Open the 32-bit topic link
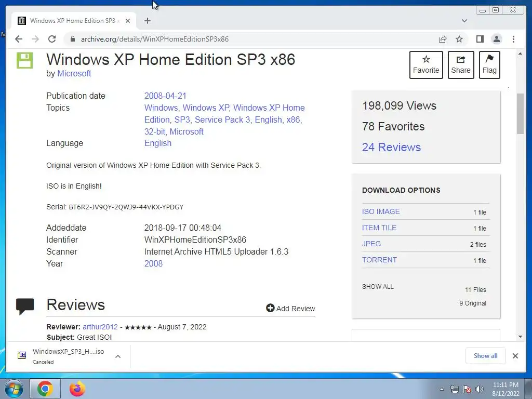 coord(155,131)
